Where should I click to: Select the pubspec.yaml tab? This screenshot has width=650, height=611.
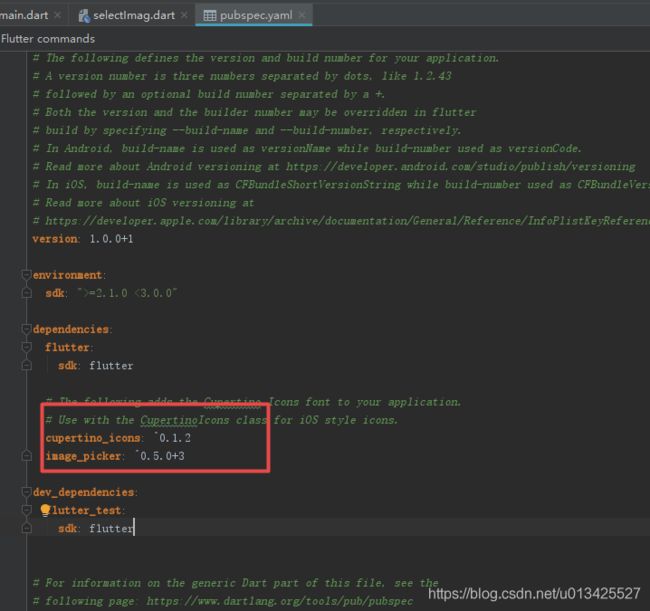coord(256,15)
